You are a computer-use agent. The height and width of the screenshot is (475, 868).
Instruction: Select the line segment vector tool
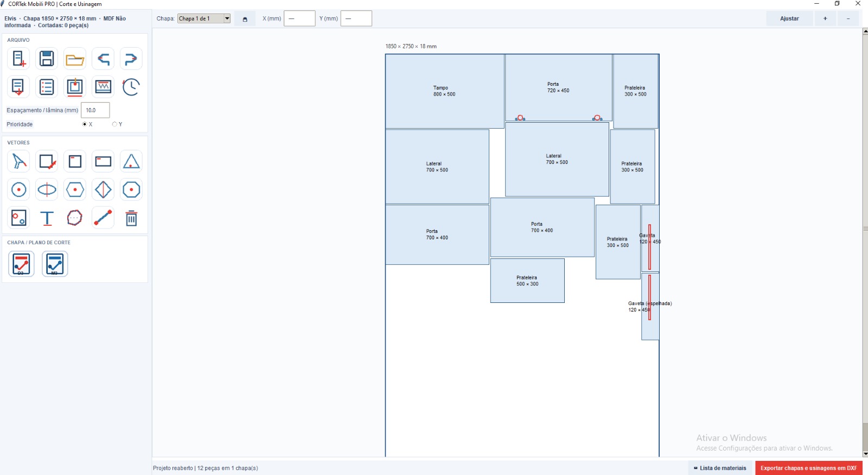click(103, 218)
